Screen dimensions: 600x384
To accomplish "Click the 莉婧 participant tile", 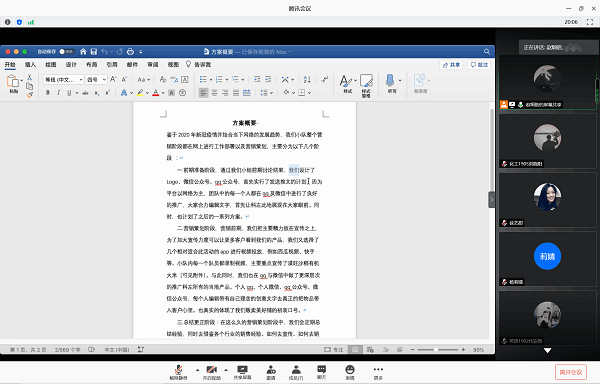I will point(548,259).
